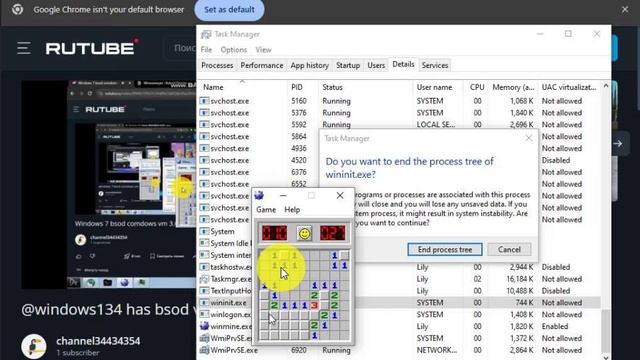Confirm End process tree
The image size is (640, 360).
tap(445, 249)
